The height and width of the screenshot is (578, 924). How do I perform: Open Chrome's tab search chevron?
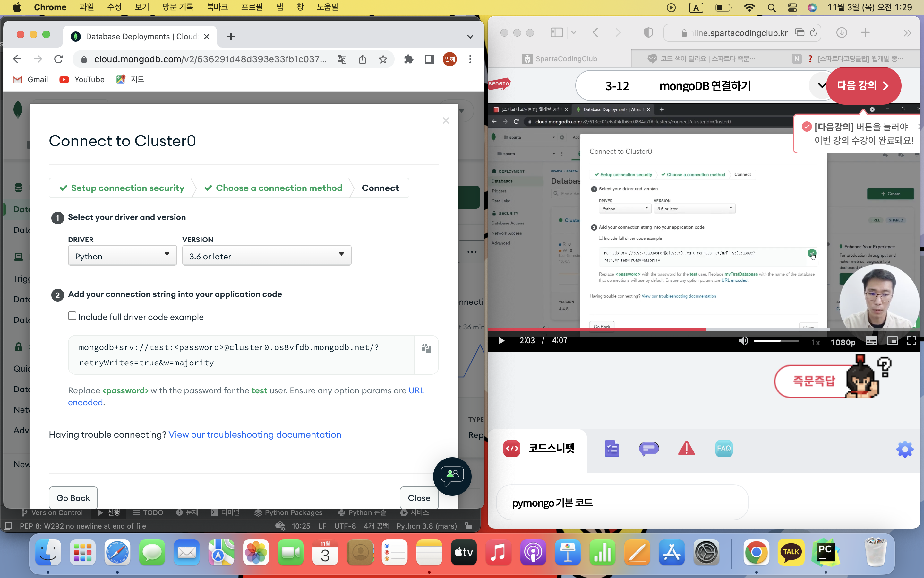tap(470, 37)
